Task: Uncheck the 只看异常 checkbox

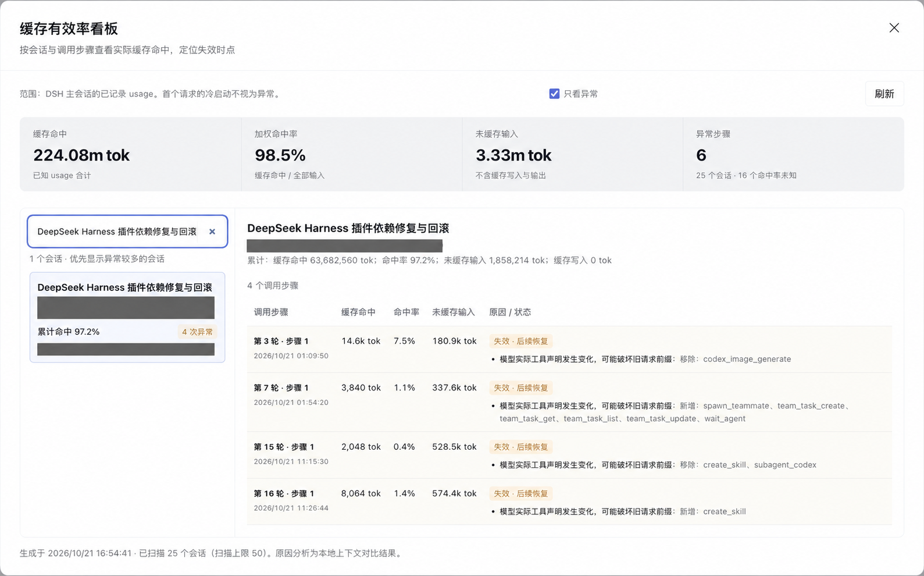Action: coord(554,94)
